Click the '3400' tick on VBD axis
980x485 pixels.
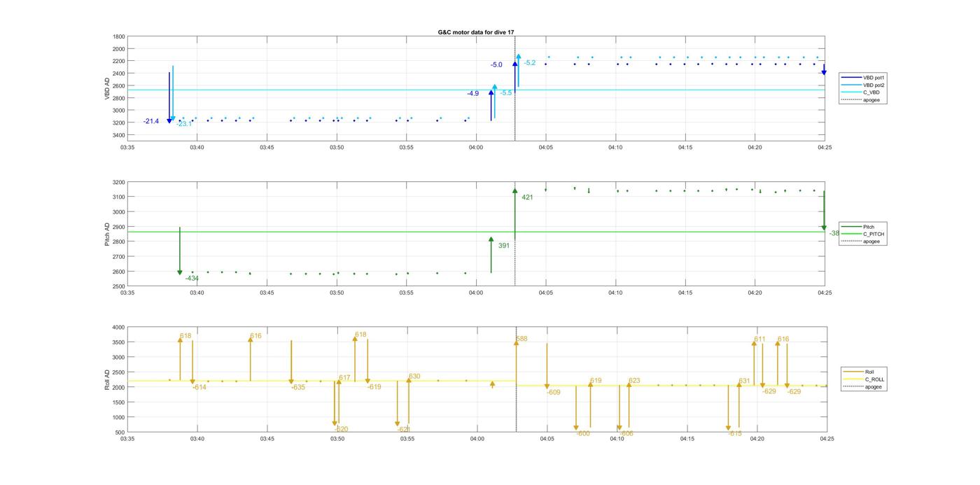119,135
